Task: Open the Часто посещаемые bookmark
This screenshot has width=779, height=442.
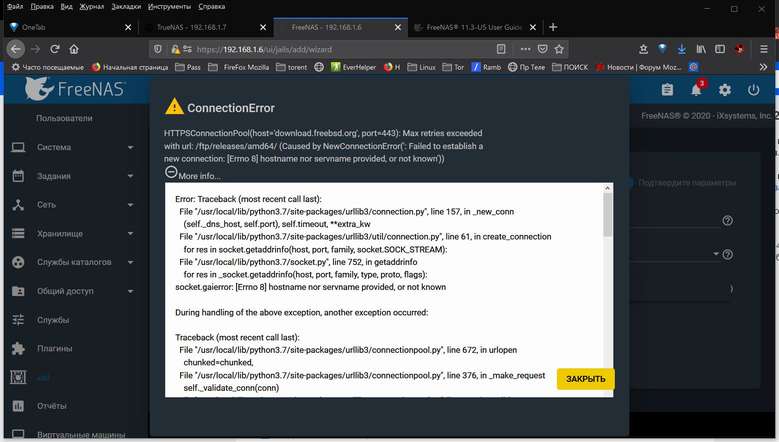Action: coord(48,67)
